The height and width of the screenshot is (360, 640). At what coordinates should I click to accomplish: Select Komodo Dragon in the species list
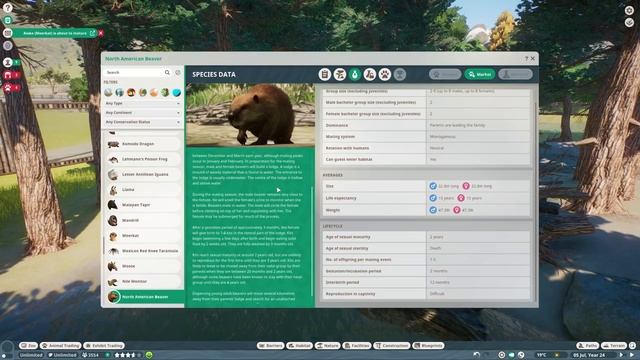(143, 144)
